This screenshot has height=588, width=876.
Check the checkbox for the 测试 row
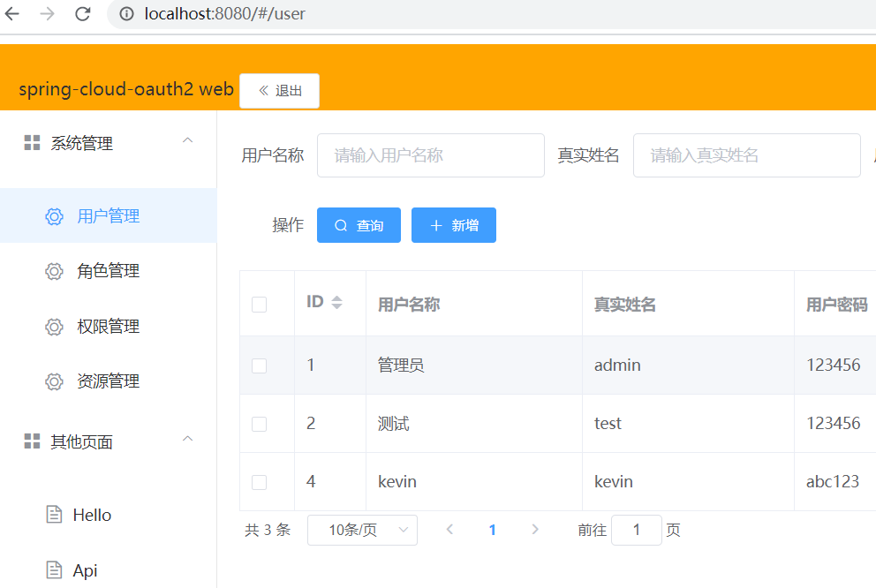pos(260,424)
